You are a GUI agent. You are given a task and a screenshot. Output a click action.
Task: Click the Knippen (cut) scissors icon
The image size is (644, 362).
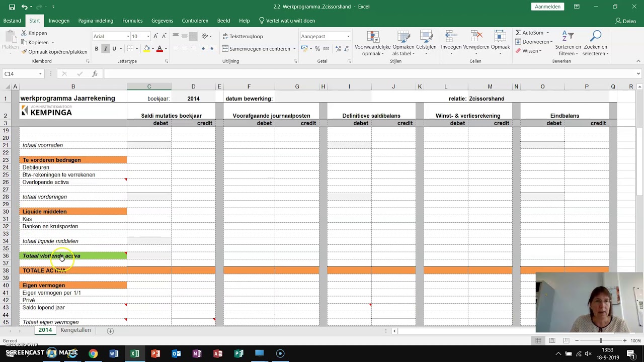(x=24, y=33)
